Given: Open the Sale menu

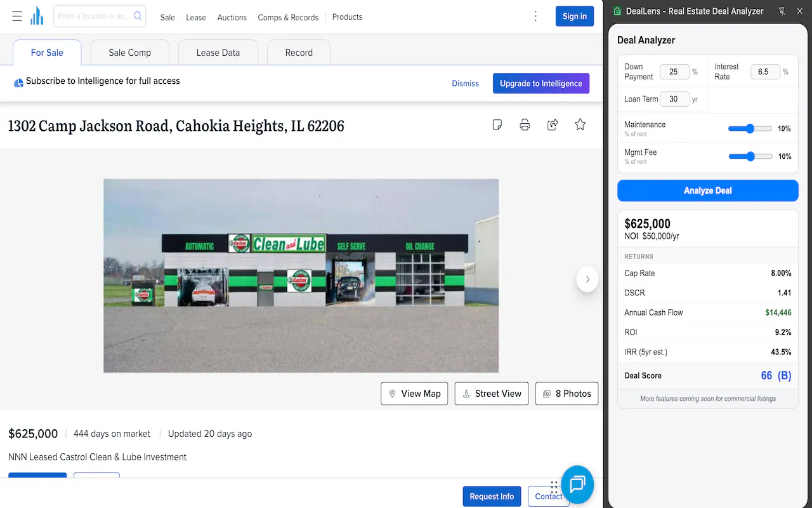Looking at the screenshot, I should coord(167,17).
